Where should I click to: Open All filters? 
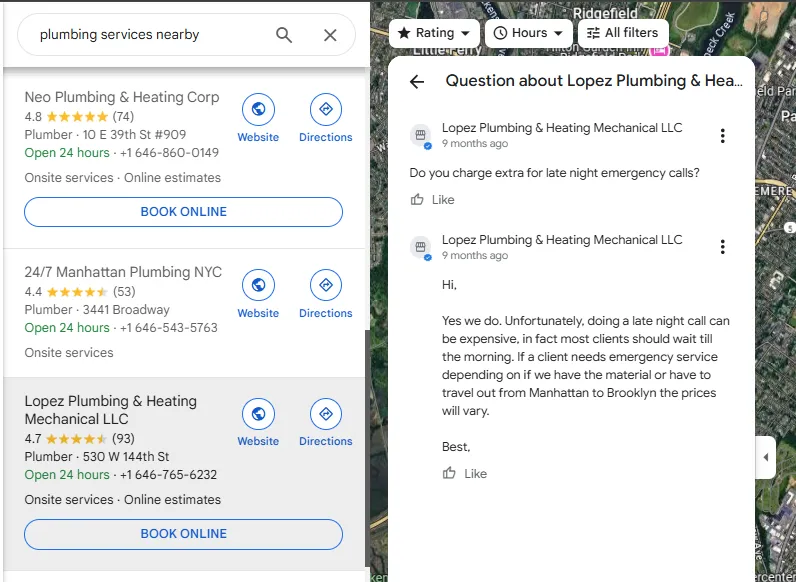[623, 33]
